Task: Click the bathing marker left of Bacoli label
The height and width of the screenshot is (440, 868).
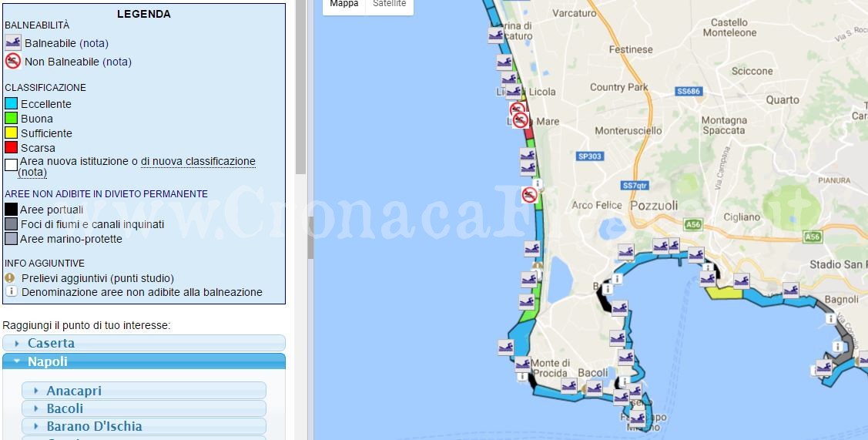Action: tap(569, 386)
